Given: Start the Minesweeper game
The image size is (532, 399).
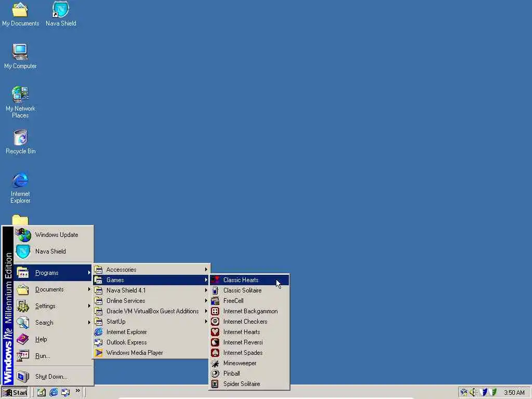Looking at the screenshot, I should pos(249,363).
